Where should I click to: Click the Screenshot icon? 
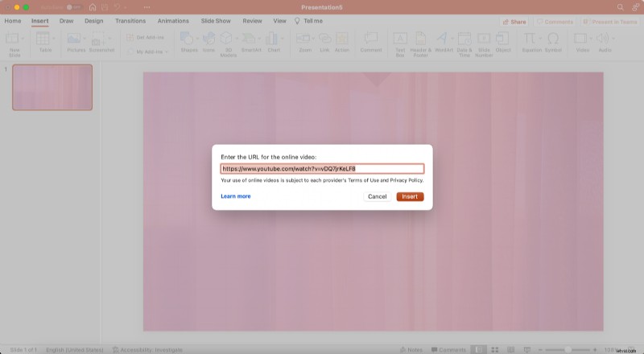(97, 38)
